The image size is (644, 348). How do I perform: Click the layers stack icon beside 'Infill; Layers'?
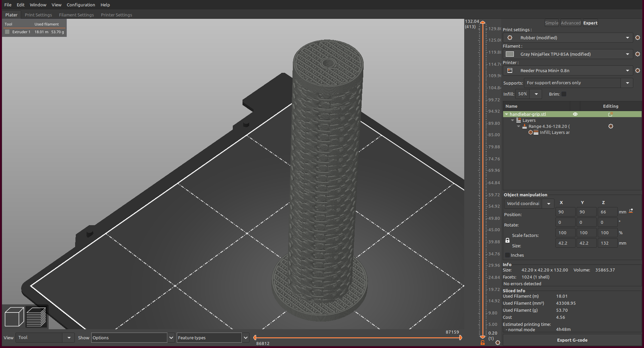point(536,132)
